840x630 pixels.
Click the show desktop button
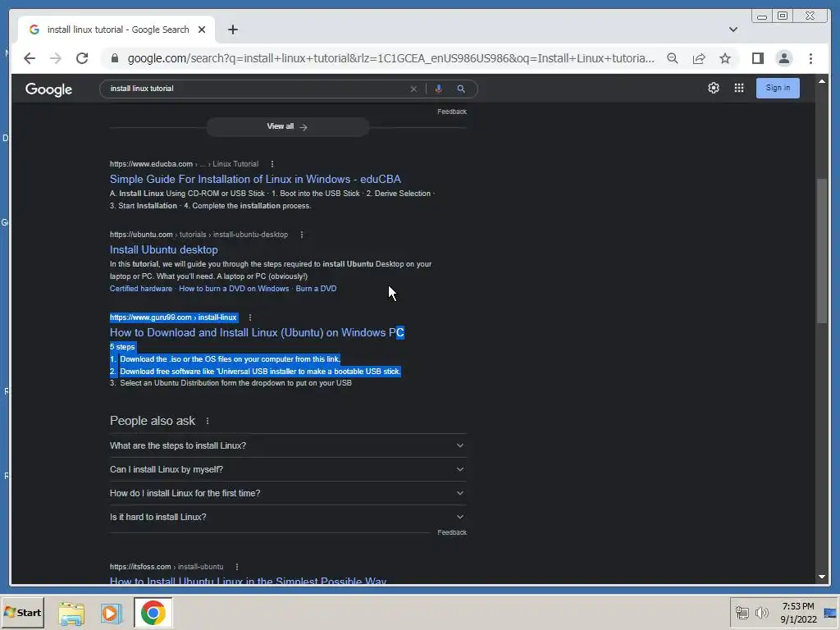pyautogui.click(x=831, y=613)
